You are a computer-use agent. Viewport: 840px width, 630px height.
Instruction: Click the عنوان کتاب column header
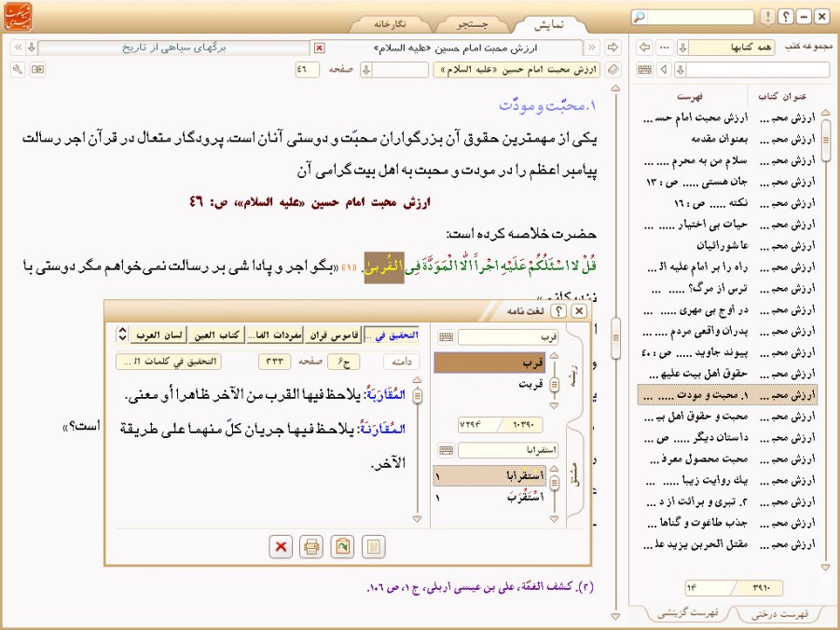click(782, 96)
